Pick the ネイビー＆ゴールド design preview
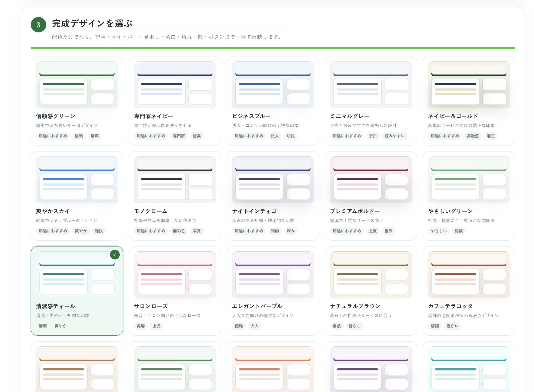The image size is (534, 392). coord(469,85)
